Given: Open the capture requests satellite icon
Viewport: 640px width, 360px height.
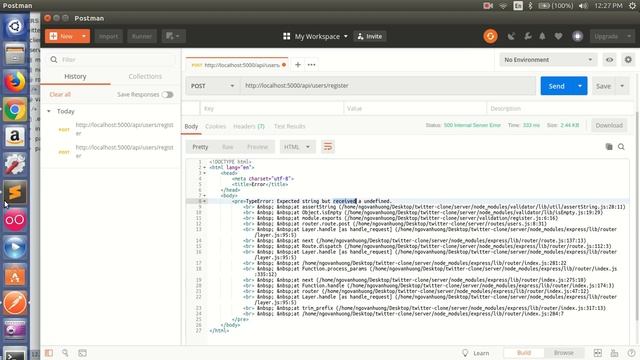Looking at the screenshot, I should coord(511,36).
